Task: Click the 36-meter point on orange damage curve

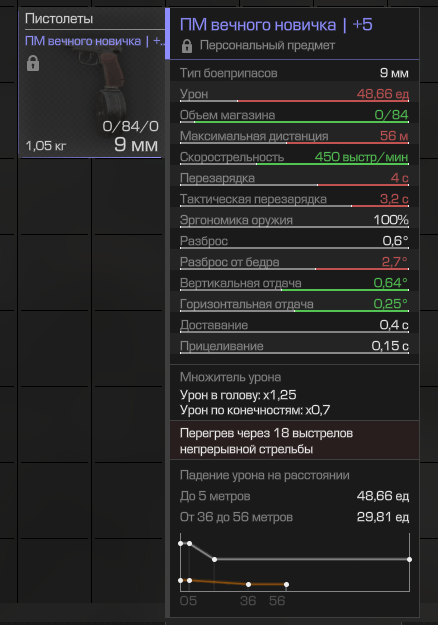Action: tap(248, 584)
